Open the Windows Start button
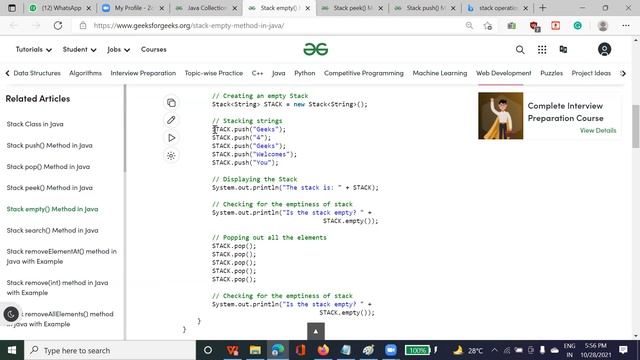The height and width of the screenshot is (360, 640). (12, 350)
